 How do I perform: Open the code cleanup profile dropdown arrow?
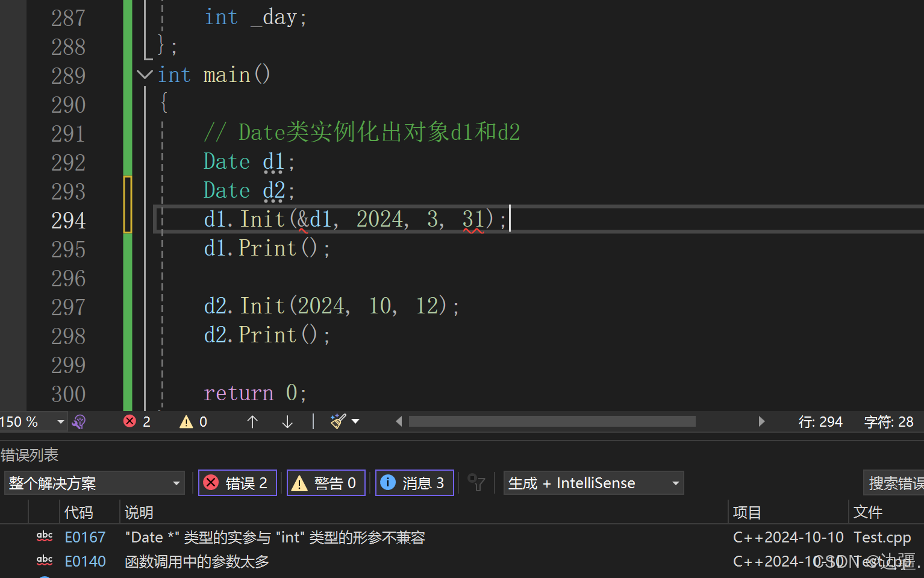[355, 421]
